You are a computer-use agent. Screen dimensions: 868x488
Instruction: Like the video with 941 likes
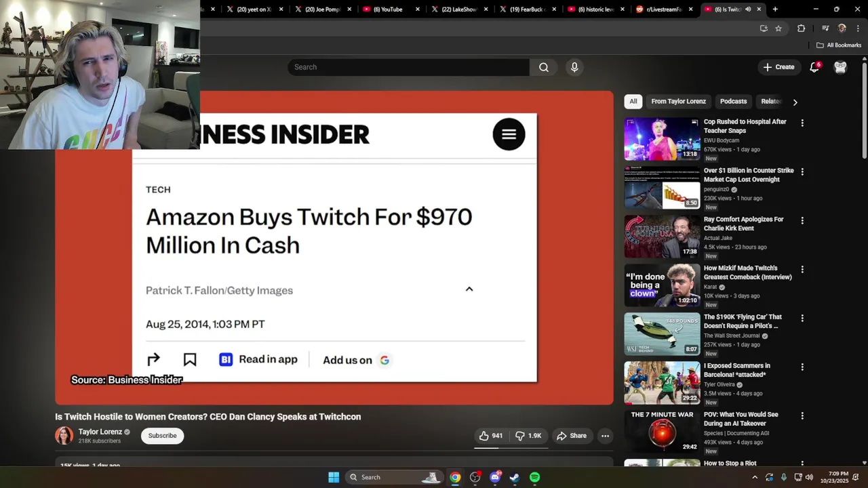tap(491, 436)
